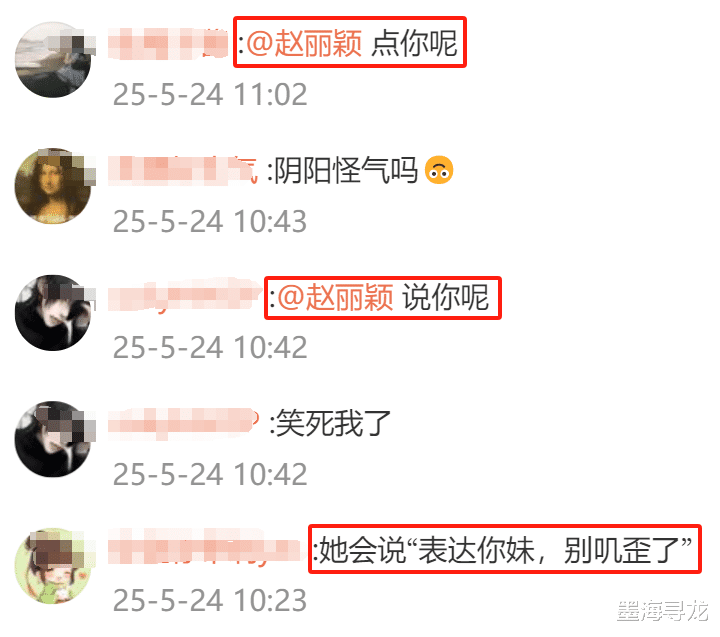Click username before 她会说 comment
The image size is (720, 637).
pyautogui.click(x=205, y=549)
